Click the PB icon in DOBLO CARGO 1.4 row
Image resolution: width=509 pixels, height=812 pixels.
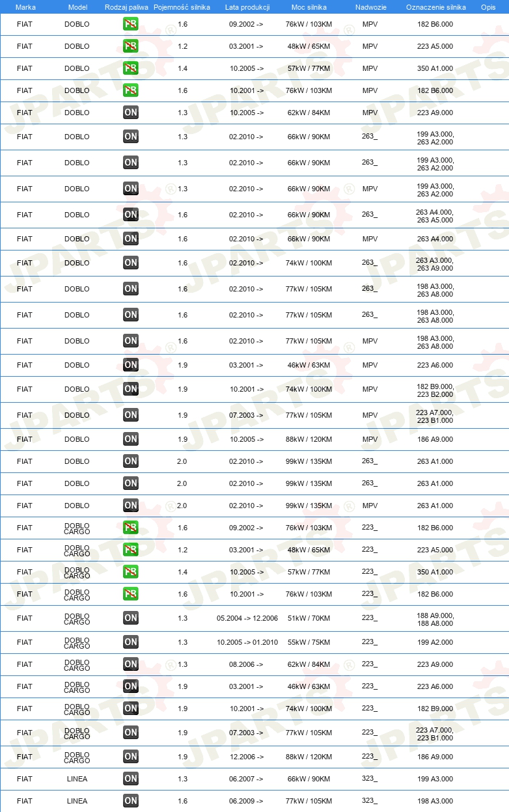click(x=131, y=572)
